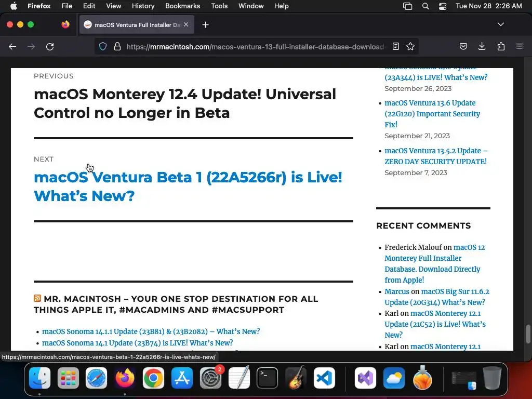Open Spotlight search in menu bar
This screenshot has height=399, width=532.
tap(425, 6)
